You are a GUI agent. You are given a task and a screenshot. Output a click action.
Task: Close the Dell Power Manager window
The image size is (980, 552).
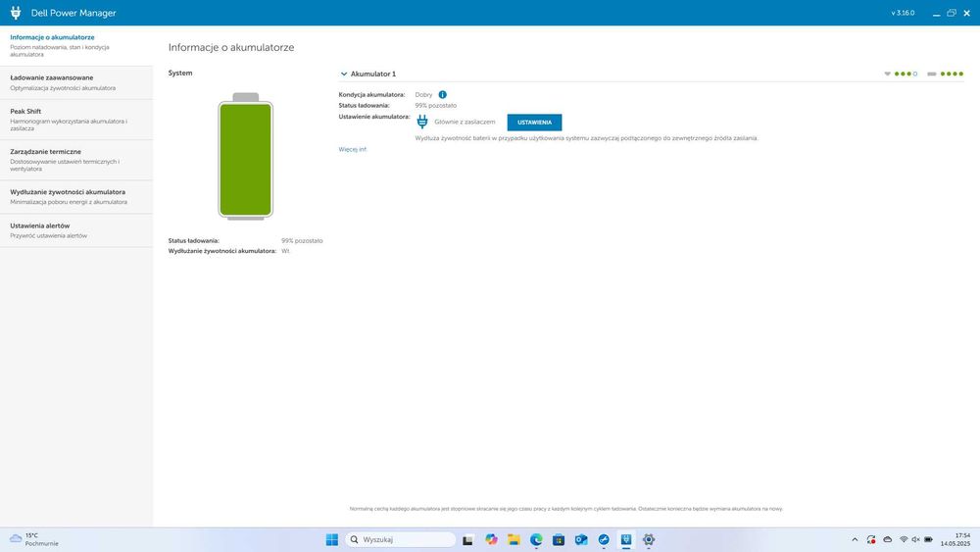coord(967,13)
